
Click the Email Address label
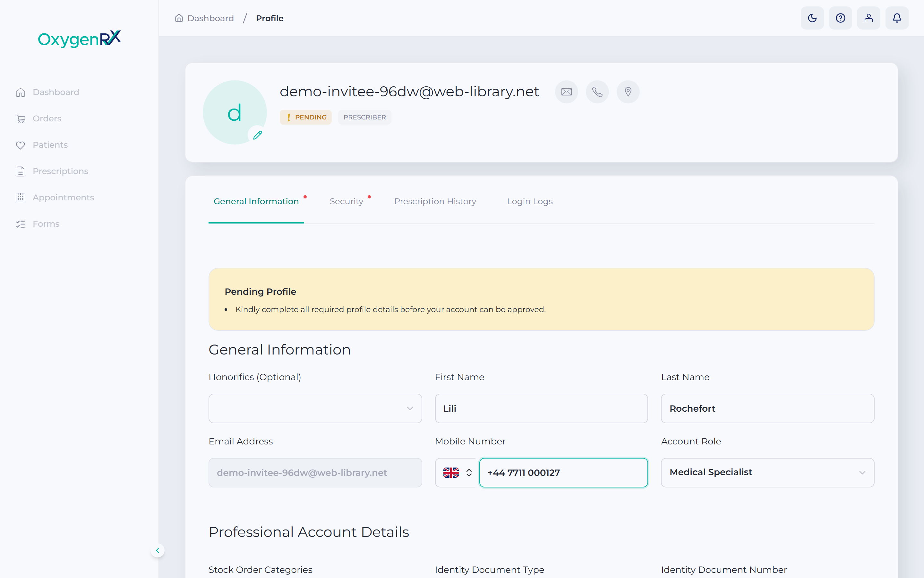click(x=241, y=442)
